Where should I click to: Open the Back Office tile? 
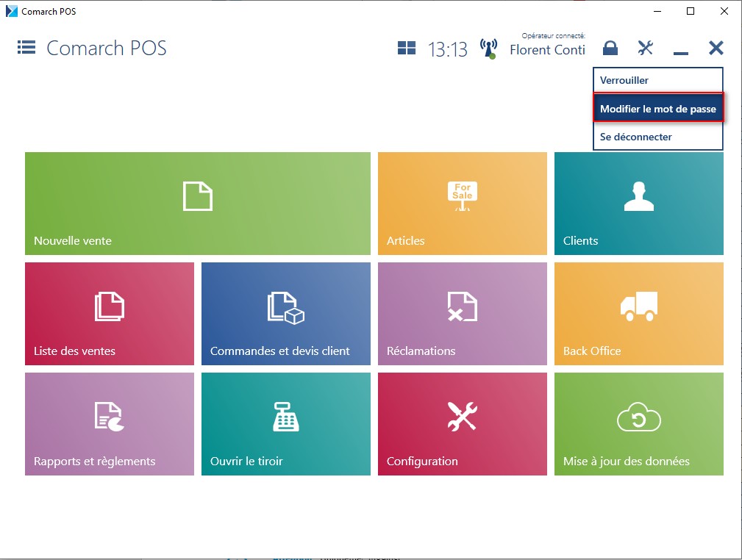point(639,314)
